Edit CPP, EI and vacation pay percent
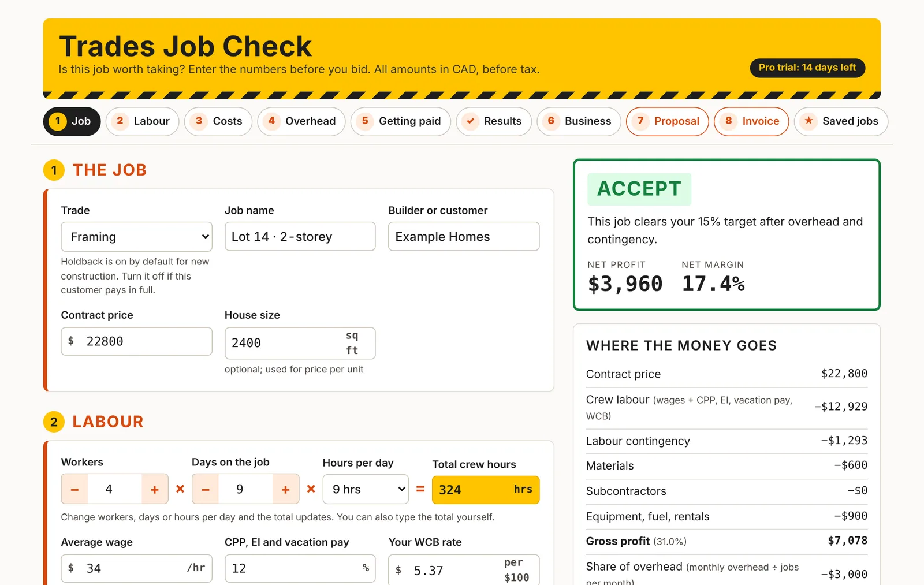The image size is (924, 585). point(300,568)
